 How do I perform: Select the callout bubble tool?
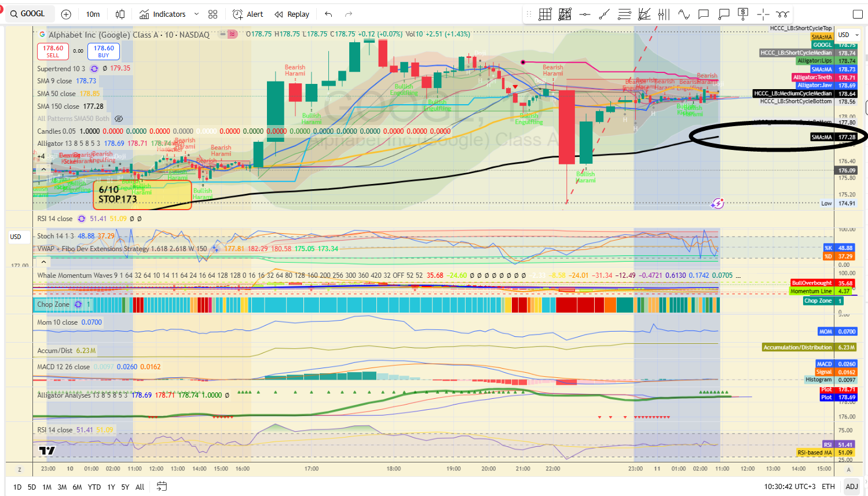click(723, 14)
